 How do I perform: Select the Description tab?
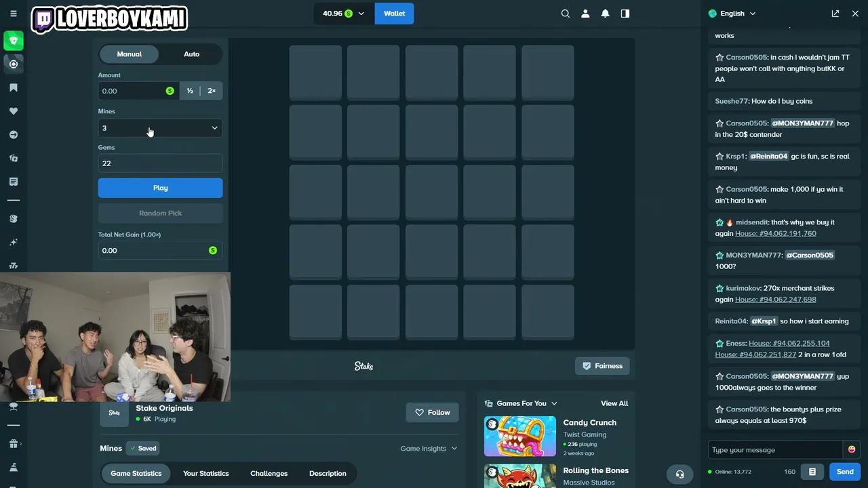pos(328,473)
